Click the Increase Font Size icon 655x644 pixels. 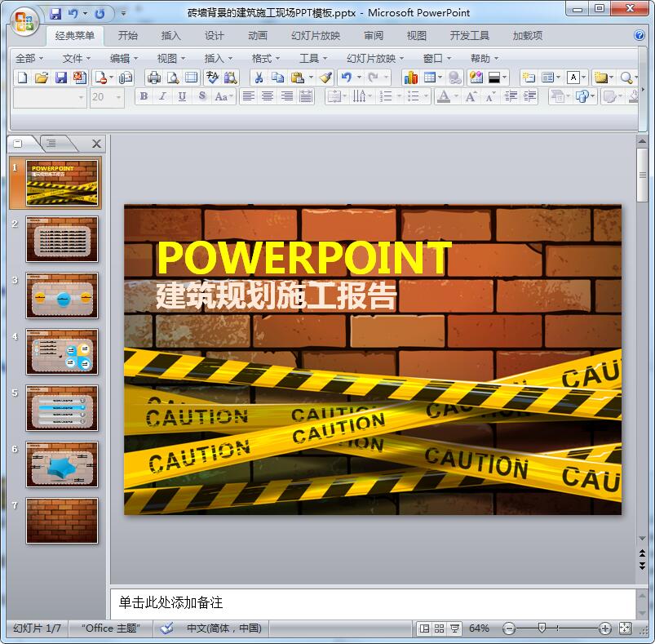point(471,97)
